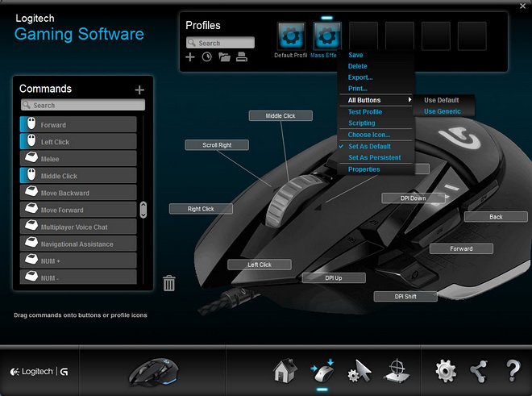Image resolution: width=532 pixels, height=396 pixels.
Task: Select the NUM + command
Action: 78,261
